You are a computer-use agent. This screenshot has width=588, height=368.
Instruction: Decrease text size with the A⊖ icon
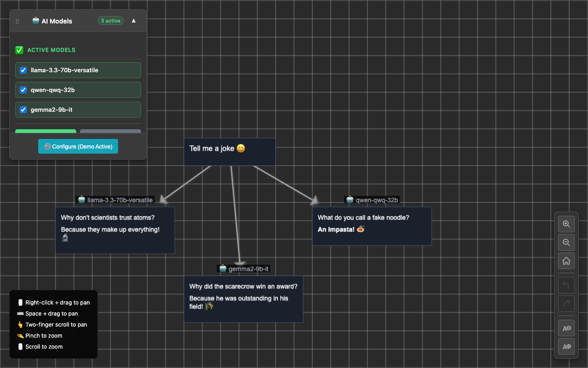[x=566, y=328]
